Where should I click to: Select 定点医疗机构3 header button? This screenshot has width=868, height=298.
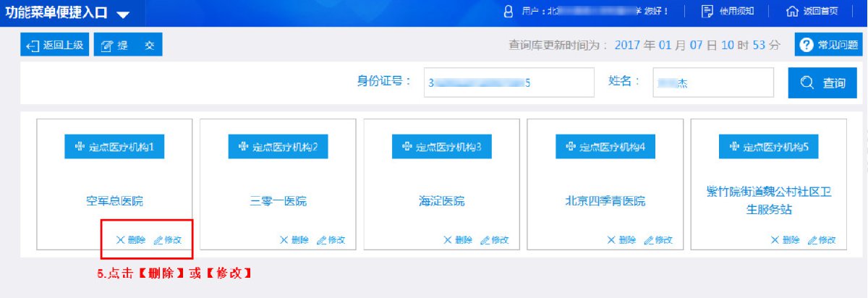click(x=441, y=147)
